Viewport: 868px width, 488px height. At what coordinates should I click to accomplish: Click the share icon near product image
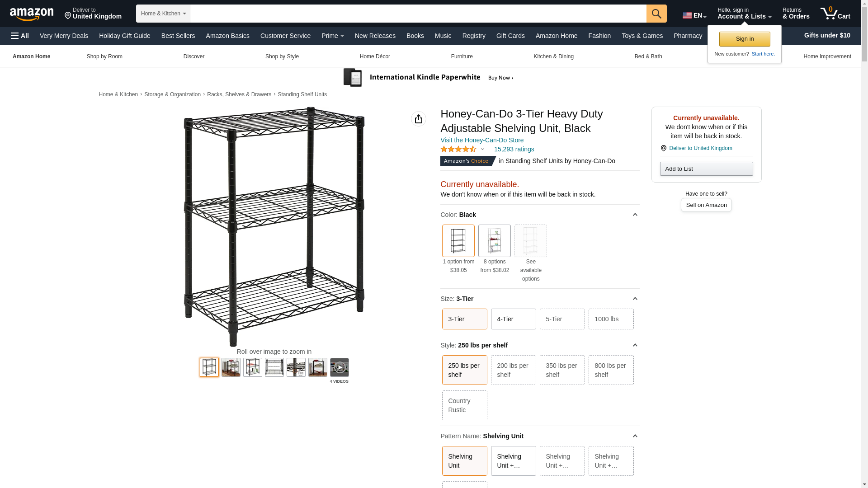[418, 119]
